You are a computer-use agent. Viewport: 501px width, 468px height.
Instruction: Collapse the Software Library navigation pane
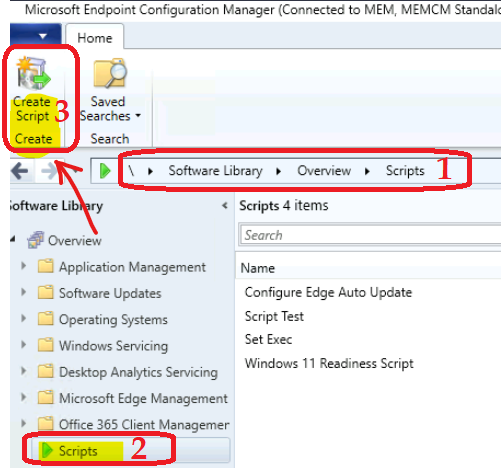225,206
